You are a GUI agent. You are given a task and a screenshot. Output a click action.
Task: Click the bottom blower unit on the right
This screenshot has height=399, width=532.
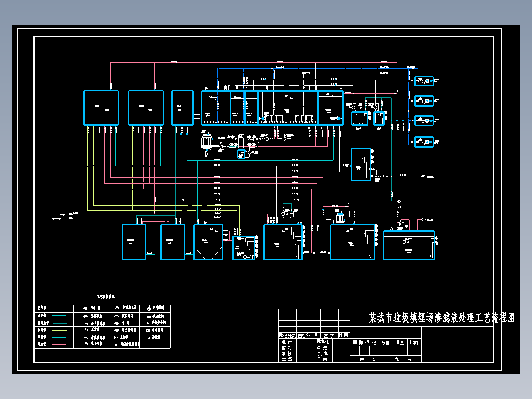pyautogui.click(x=424, y=142)
